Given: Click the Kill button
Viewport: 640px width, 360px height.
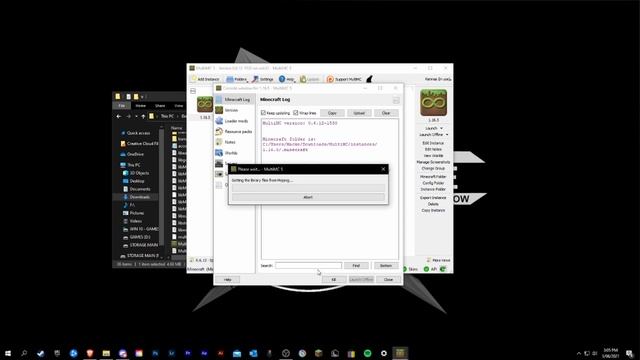Looking at the screenshot, I should [x=333, y=280].
